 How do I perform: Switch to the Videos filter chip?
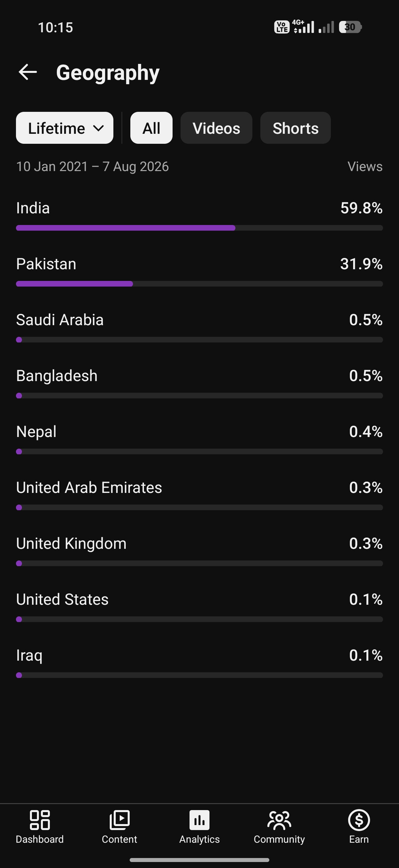pyautogui.click(x=216, y=128)
